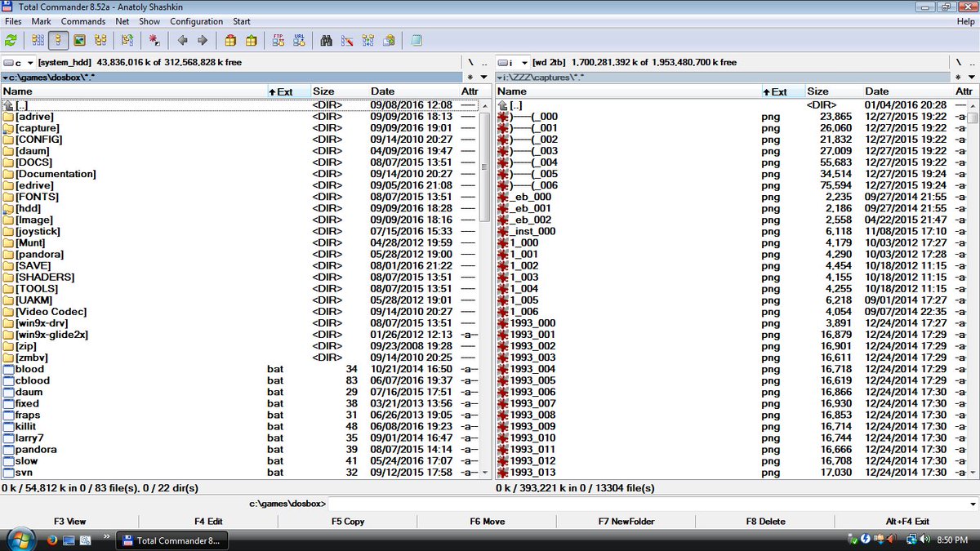Enable the Thumbnail view toolbar icon

[79, 40]
